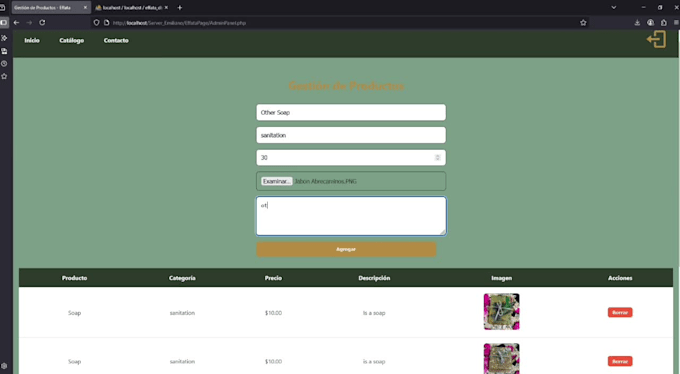The height and width of the screenshot is (374, 680).
Task: Click the price field showing 30
Action: [x=351, y=157]
